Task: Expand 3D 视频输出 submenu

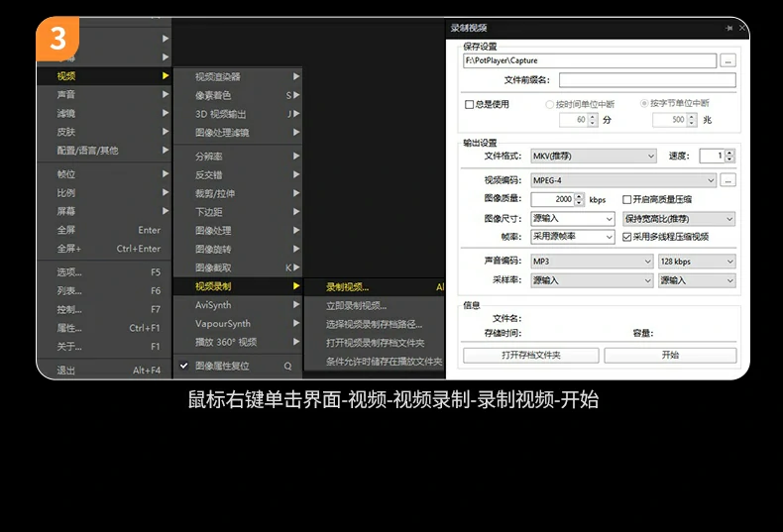Action: [x=238, y=114]
